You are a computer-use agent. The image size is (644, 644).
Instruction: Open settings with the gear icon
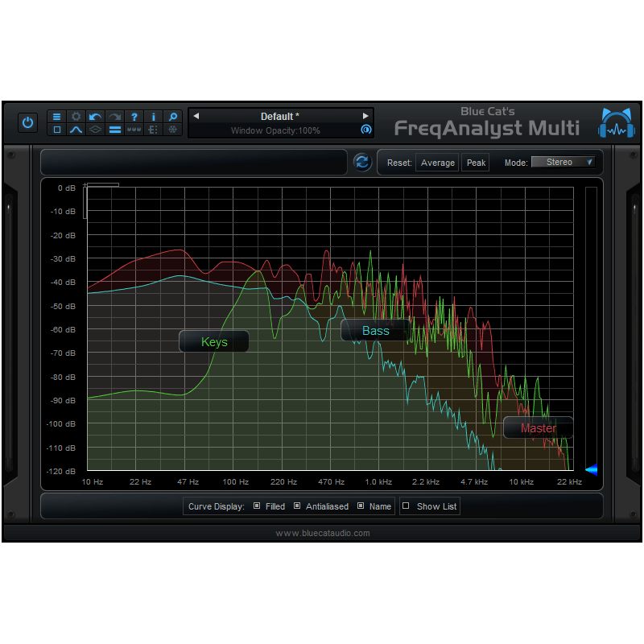(x=76, y=117)
